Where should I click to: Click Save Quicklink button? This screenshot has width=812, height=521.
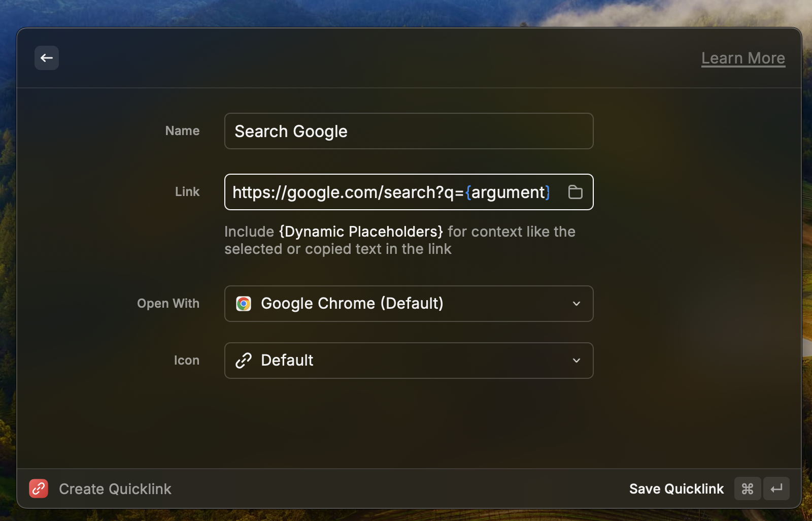(676, 489)
